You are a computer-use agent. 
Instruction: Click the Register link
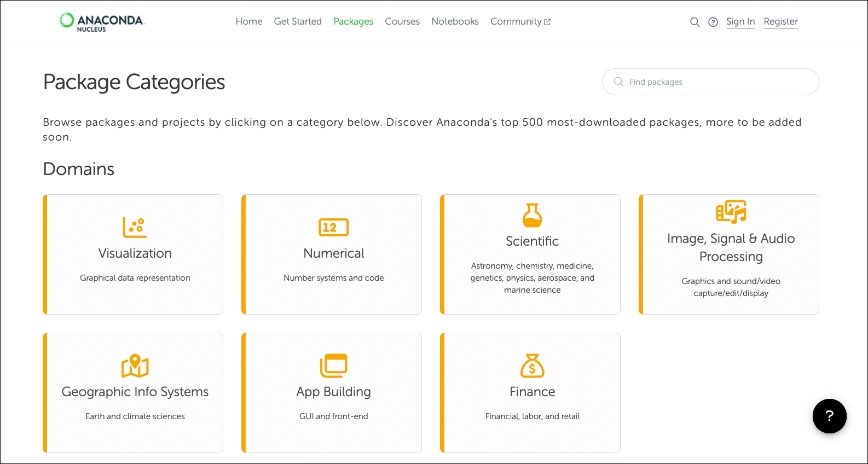click(x=780, y=21)
